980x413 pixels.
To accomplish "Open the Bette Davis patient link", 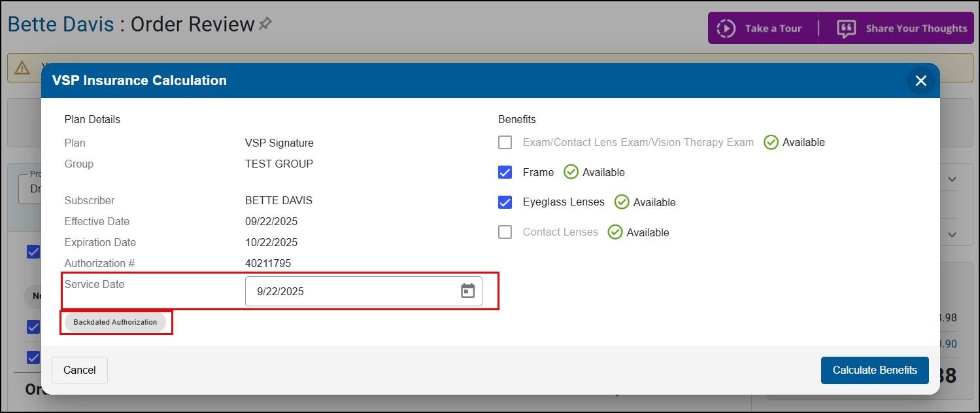I will pos(60,25).
